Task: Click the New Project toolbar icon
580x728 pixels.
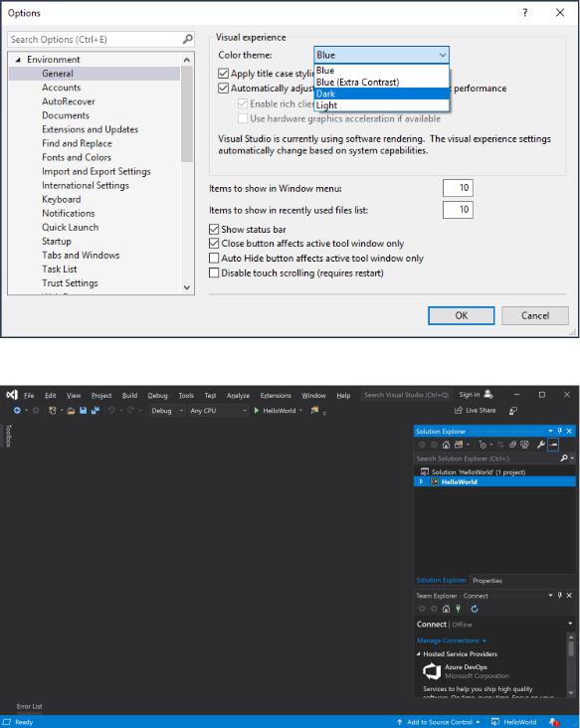Action: tap(52, 411)
